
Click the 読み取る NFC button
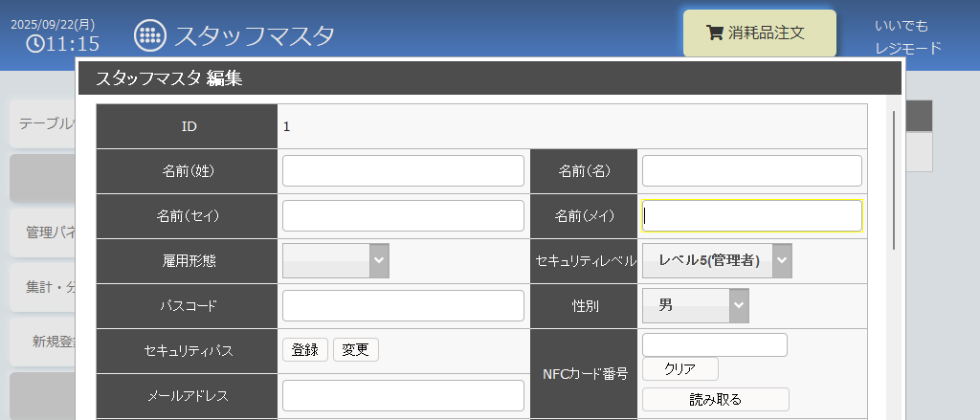[x=715, y=399]
